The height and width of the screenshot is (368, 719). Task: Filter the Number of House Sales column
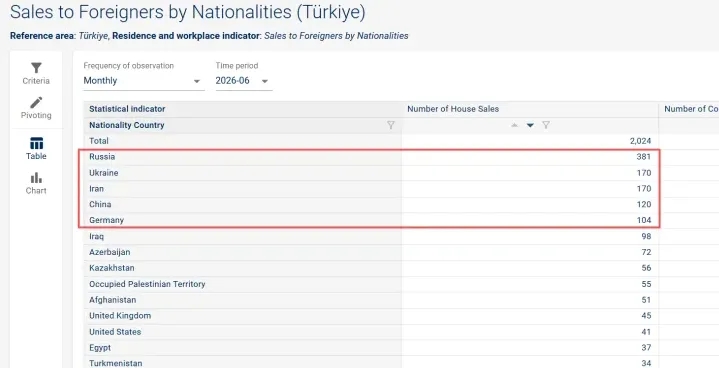pyautogui.click(x=546, y=125)
